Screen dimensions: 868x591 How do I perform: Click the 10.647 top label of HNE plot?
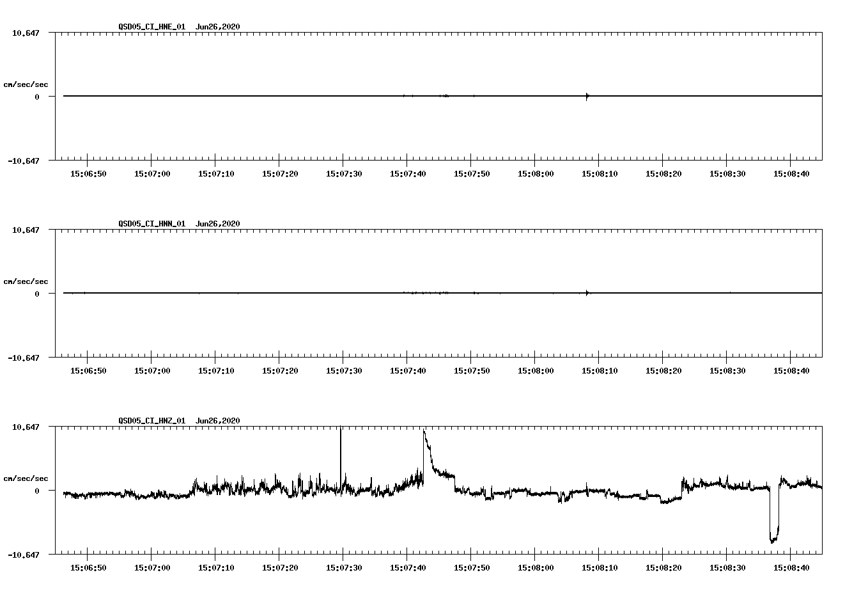(26, 33)
